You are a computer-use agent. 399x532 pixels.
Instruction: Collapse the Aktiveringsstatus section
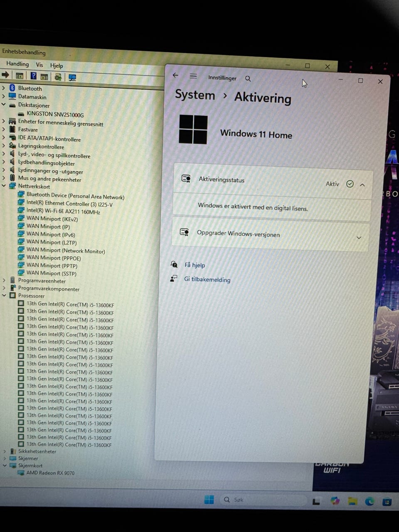point(362,185)
